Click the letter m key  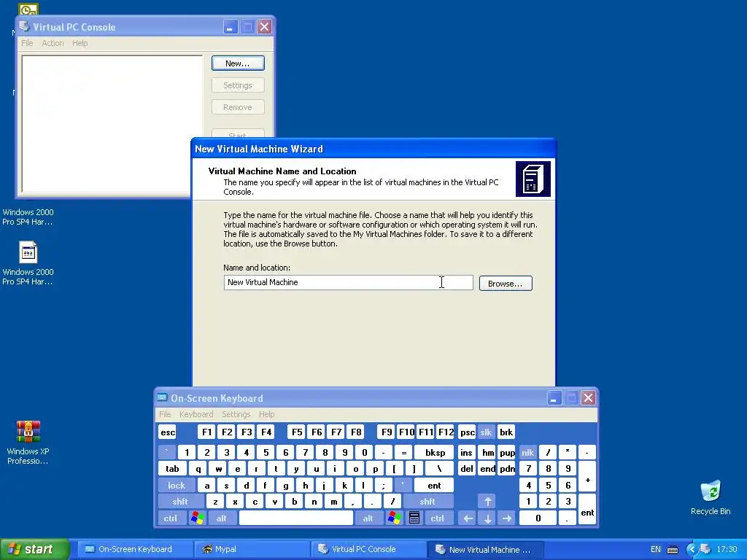pos(333,502)
